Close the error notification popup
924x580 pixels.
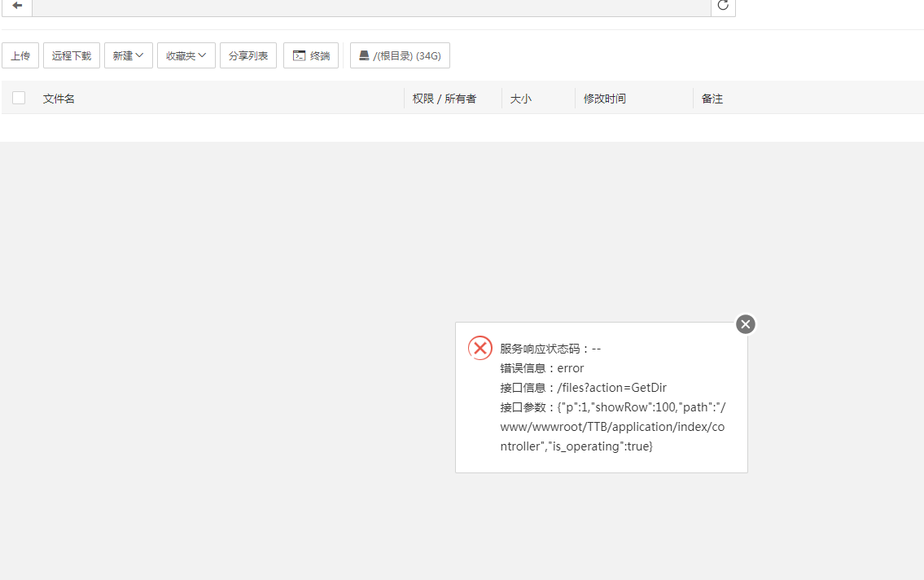[x=745, y=324]
